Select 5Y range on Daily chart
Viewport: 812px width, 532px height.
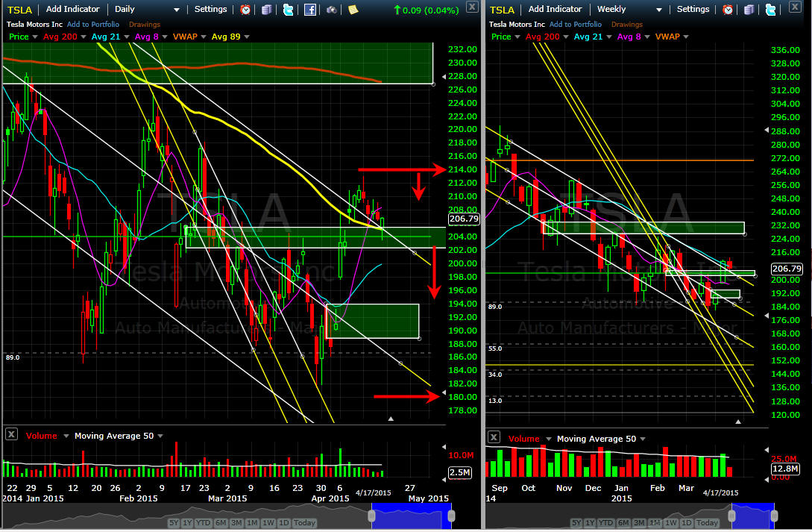coord(174,523)
